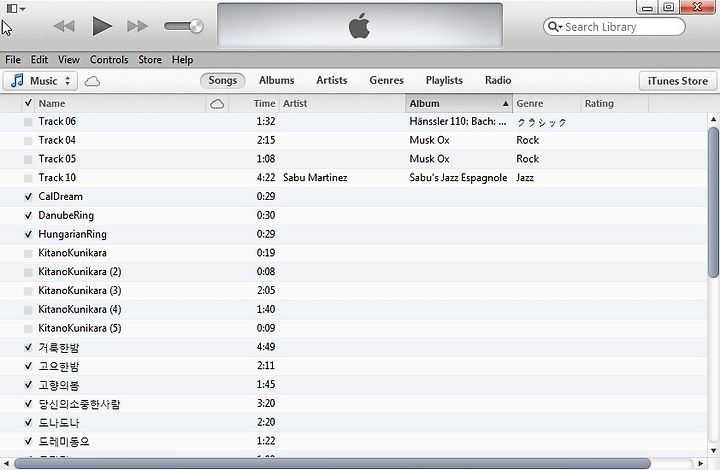Select the song CalDream
The height and width of the screenshot is (470, 720).
tap(61, 196)
